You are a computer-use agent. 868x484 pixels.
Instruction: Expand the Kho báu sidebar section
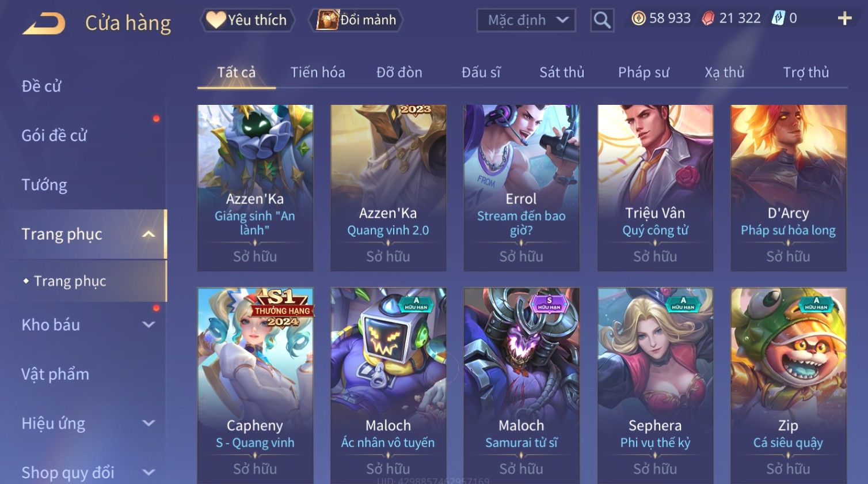tap(149, 325)
